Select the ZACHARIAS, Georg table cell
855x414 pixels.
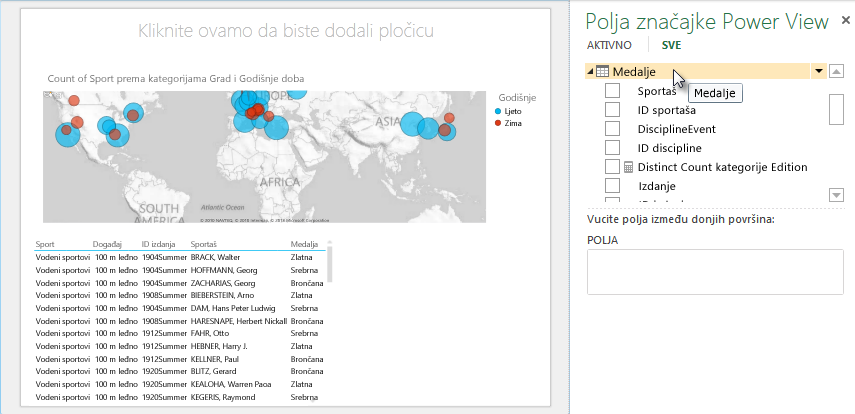[223, 283]
